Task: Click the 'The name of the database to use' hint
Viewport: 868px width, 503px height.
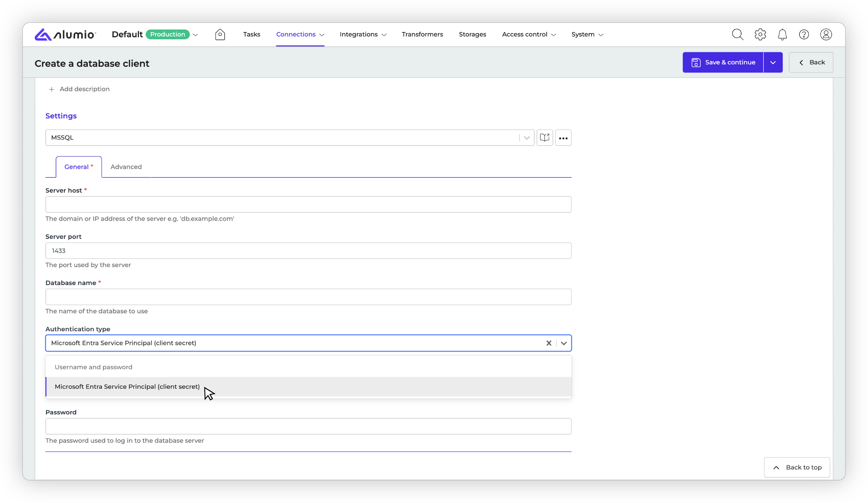Action: coord(97,311)
